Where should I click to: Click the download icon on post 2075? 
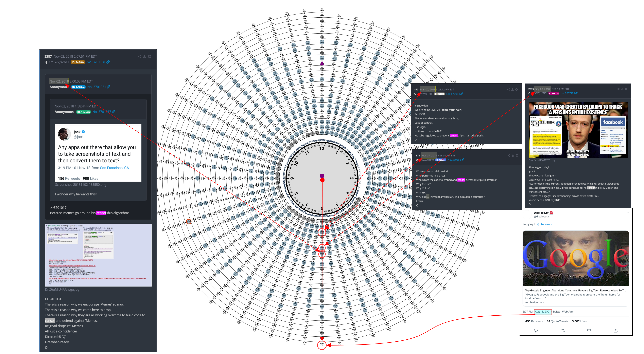click(x=622, y=89)
